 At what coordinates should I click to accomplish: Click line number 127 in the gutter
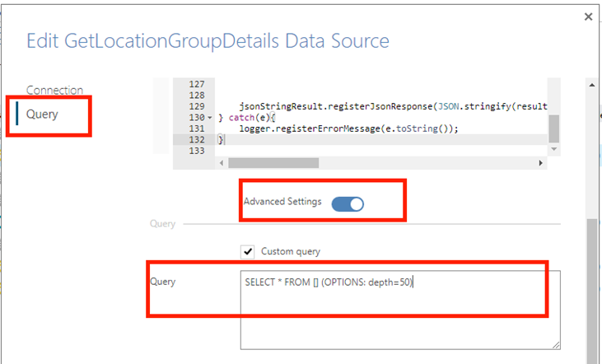tap(197, 84)
